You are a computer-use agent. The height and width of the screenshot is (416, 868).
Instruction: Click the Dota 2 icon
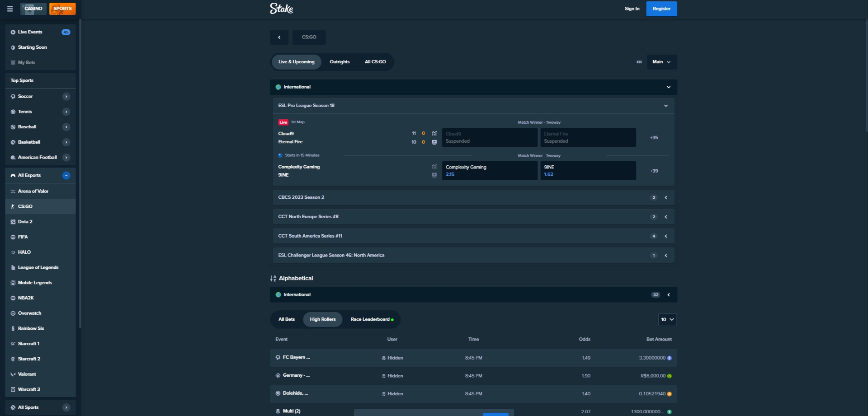pyautogui.click(x=13, y=222)
